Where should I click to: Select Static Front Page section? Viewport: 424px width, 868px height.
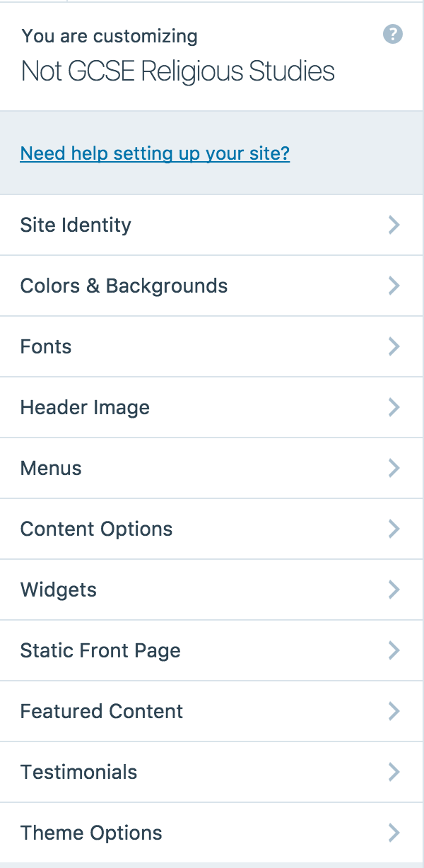[100, 651]
